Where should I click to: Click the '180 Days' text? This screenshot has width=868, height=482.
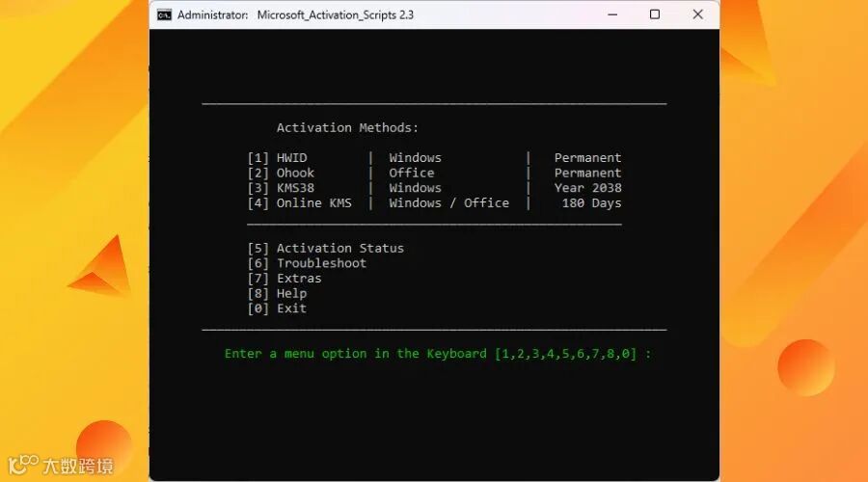tap(592, 203)
